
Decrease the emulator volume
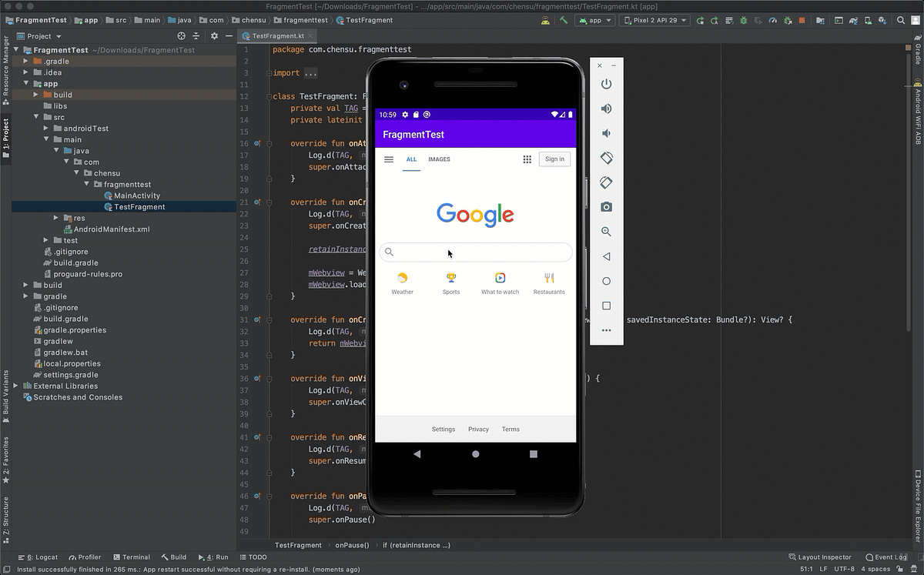[607, 133]
